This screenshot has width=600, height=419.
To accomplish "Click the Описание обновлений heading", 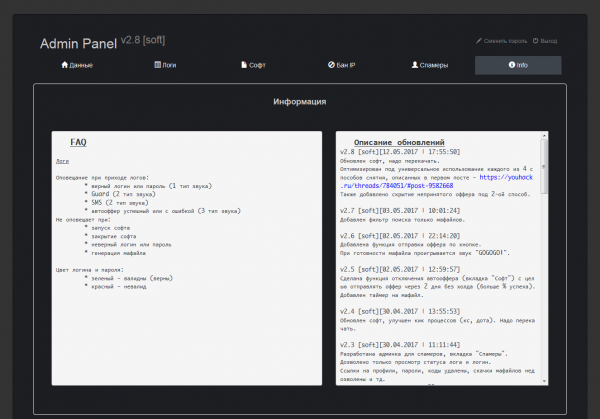I will pos(399,143).
